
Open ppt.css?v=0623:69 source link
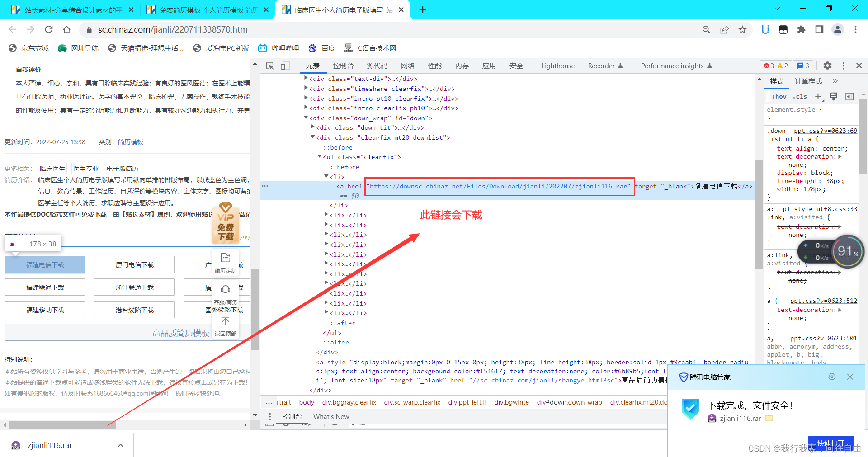[825, 131]
